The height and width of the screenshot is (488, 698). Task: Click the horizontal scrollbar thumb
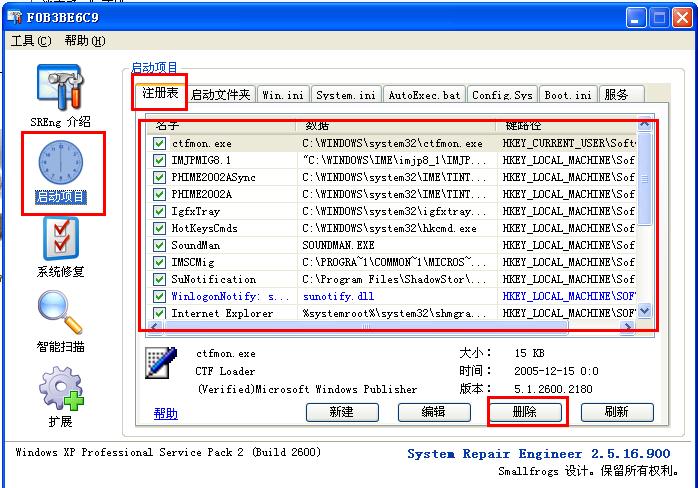tap(366, 326)
